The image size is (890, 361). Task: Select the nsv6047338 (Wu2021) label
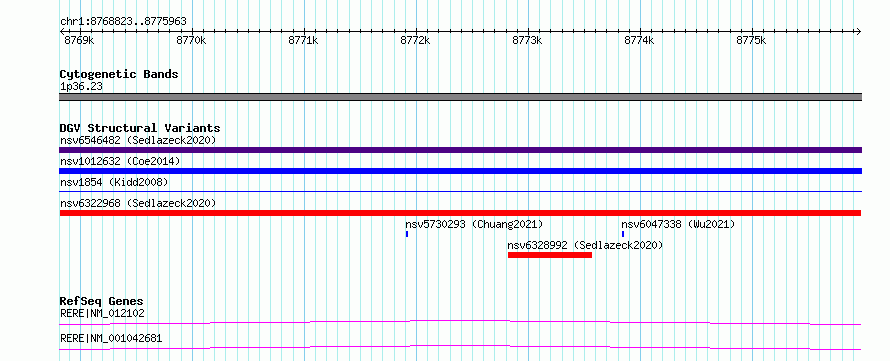coord(678,224)
